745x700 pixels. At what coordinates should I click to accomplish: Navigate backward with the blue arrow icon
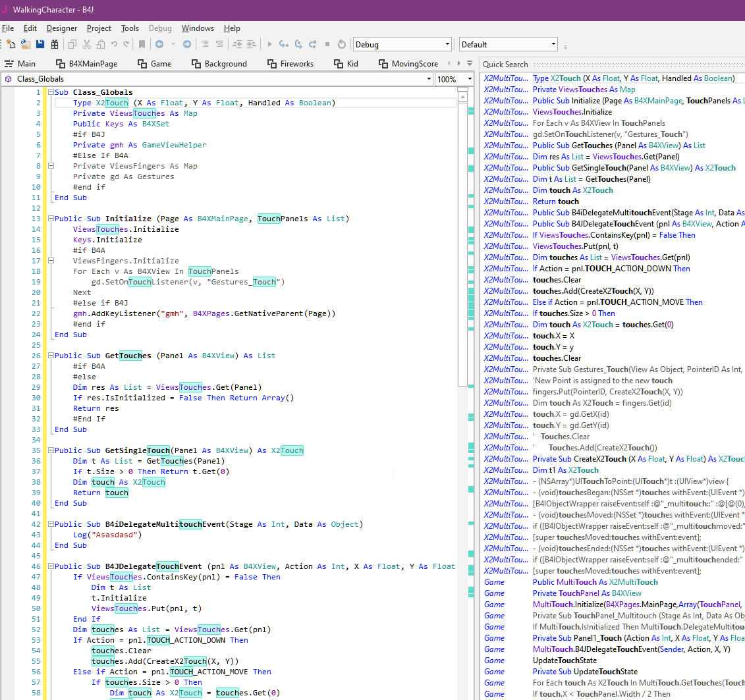[159, 44]
